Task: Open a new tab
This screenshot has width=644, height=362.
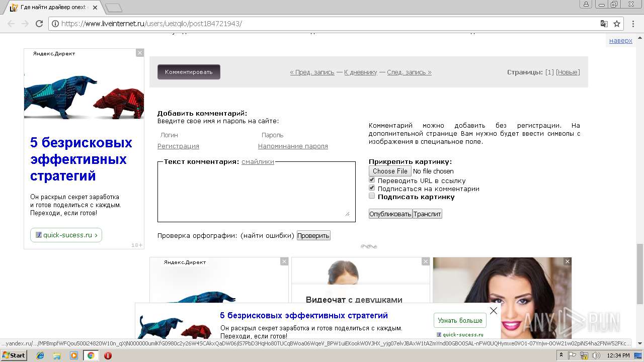Action: point(114,8)
